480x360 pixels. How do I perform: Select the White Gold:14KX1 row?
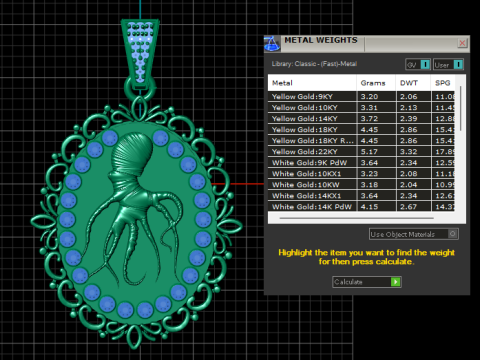click(361, 196)
